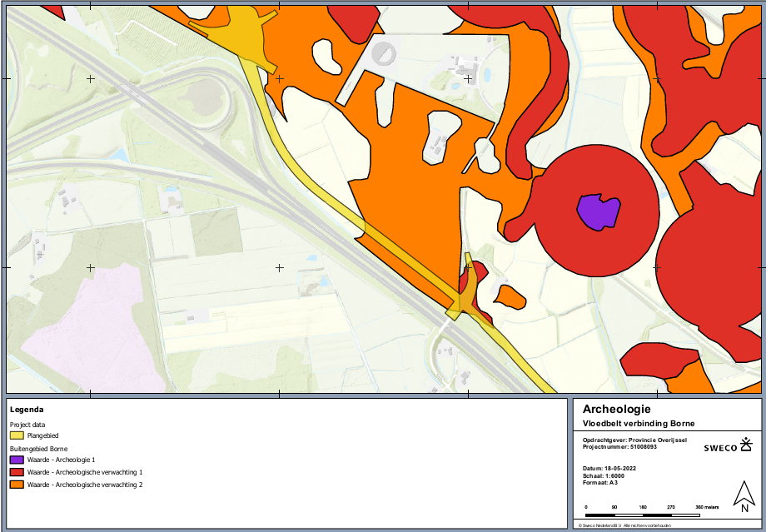Click the 'Legenda' heading
This screenshot has width=766, height=532.
click(27, 410)
